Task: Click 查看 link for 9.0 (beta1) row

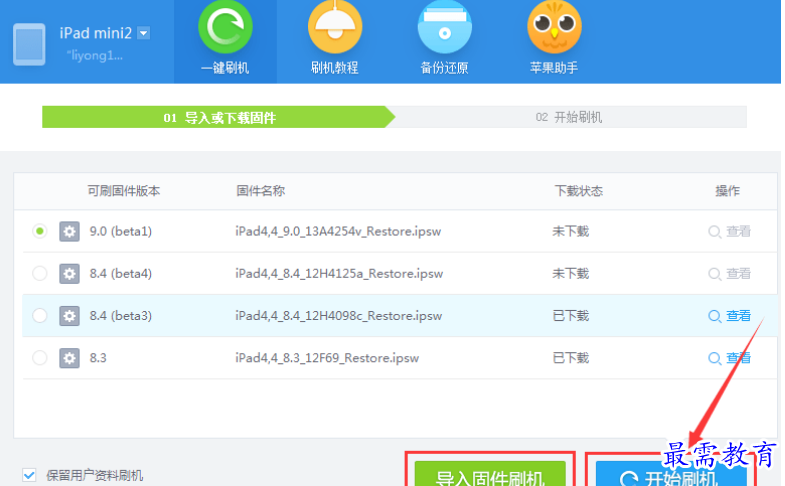Action: tap(739, 231)
